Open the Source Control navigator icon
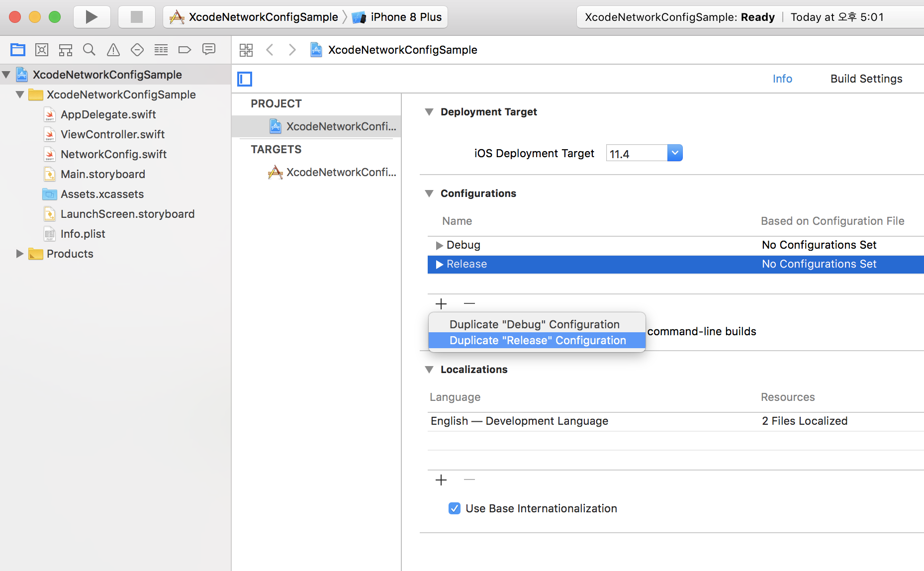This screenshot has width=924, height=571. point(42,50)
